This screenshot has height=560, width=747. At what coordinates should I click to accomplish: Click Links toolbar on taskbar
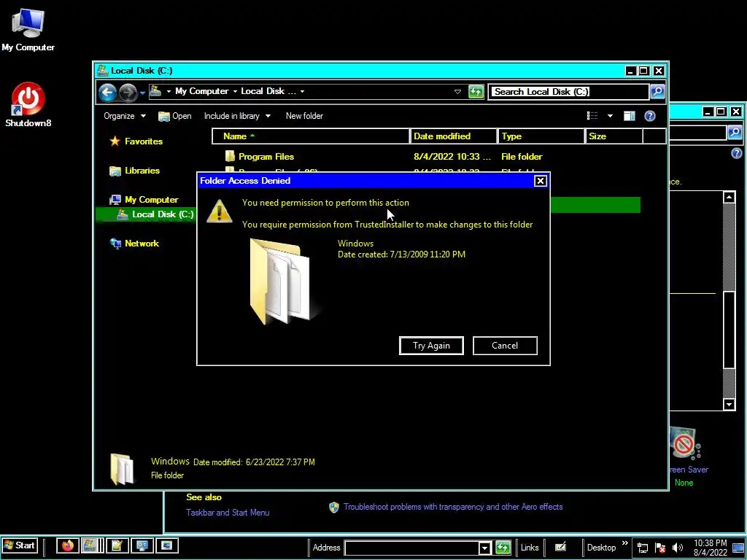click(530, 548)
